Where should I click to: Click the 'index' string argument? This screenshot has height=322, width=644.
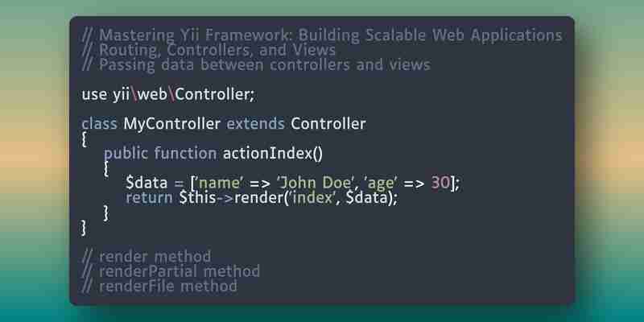click(x=313, y=198)
